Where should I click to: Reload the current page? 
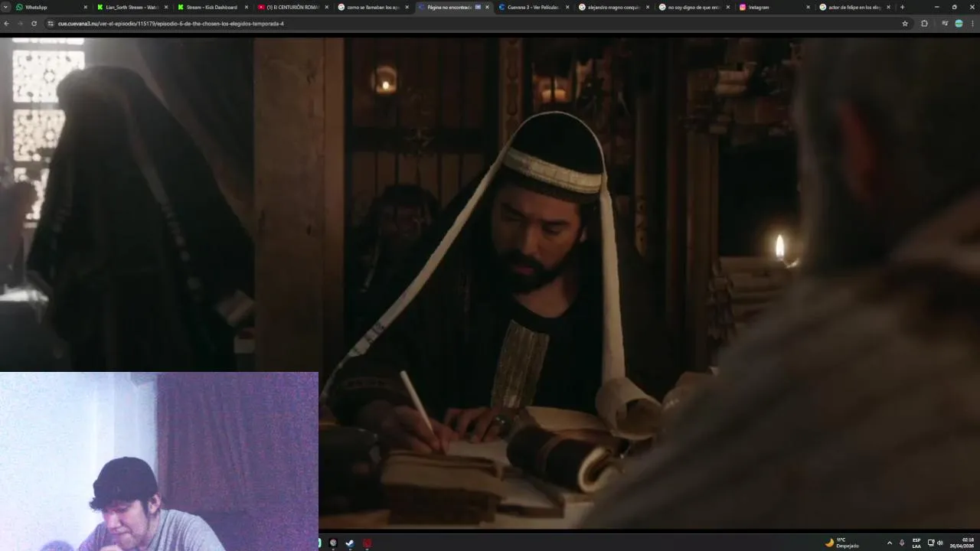coord(34,24)
